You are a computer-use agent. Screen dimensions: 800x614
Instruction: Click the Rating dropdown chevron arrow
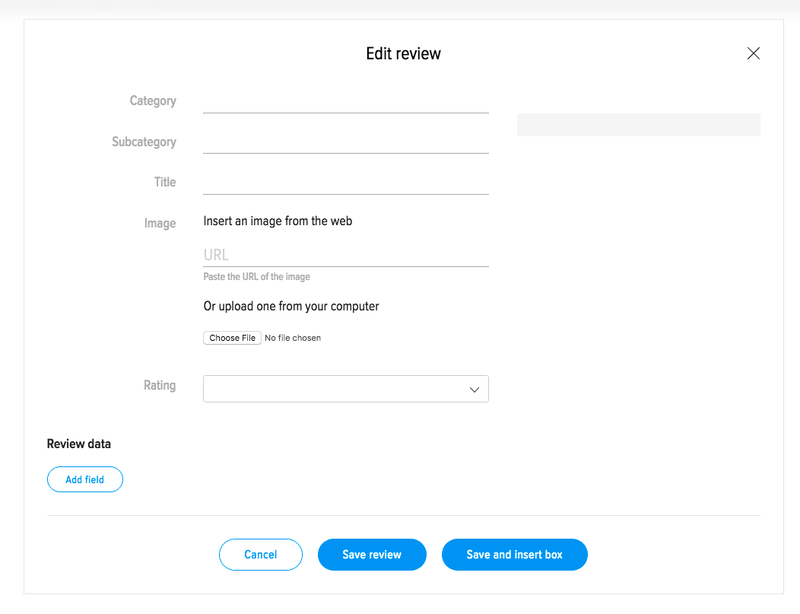[x=474, y=390]
